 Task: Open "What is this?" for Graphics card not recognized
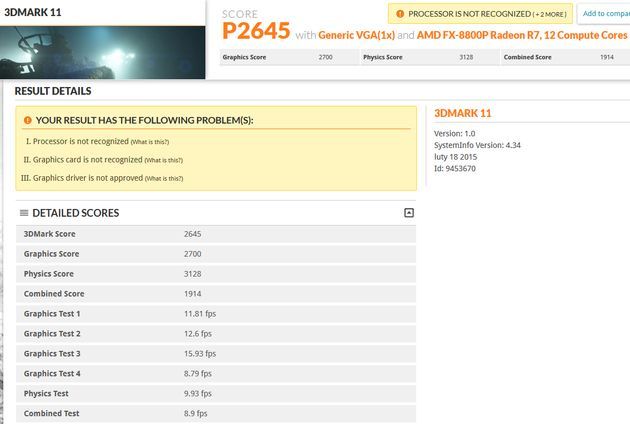tap(164, 160)
